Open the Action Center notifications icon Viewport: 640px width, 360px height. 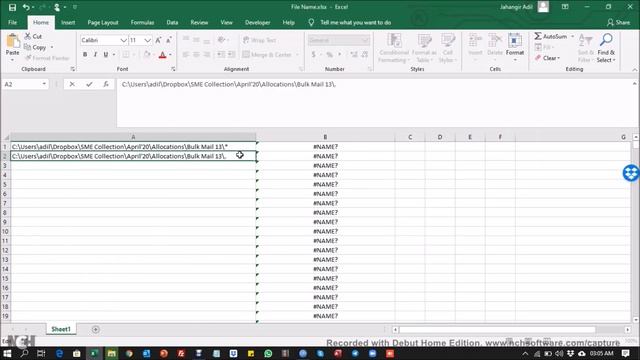tap(626, 353)
